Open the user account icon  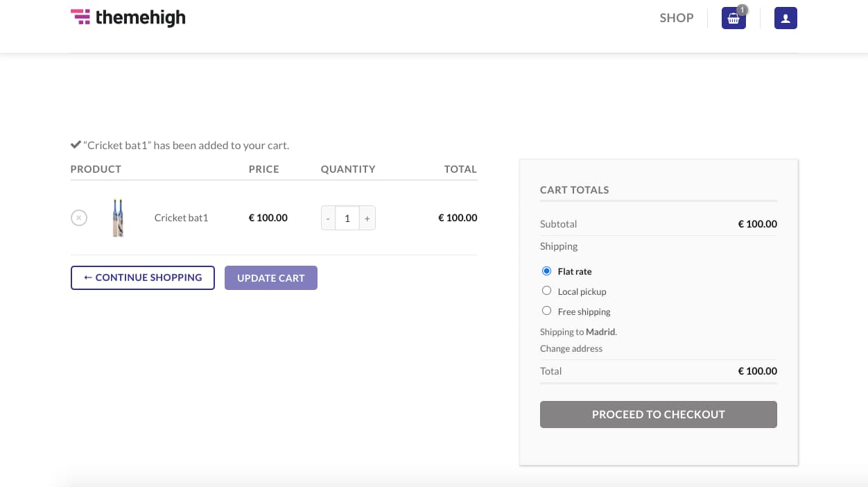(x=785, y=19)
